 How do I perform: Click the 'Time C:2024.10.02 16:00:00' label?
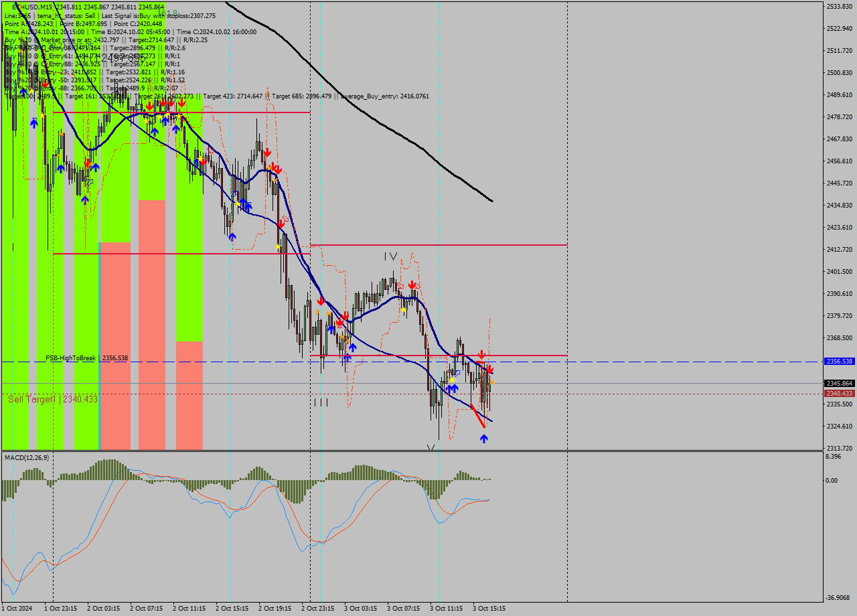[217, 31]
